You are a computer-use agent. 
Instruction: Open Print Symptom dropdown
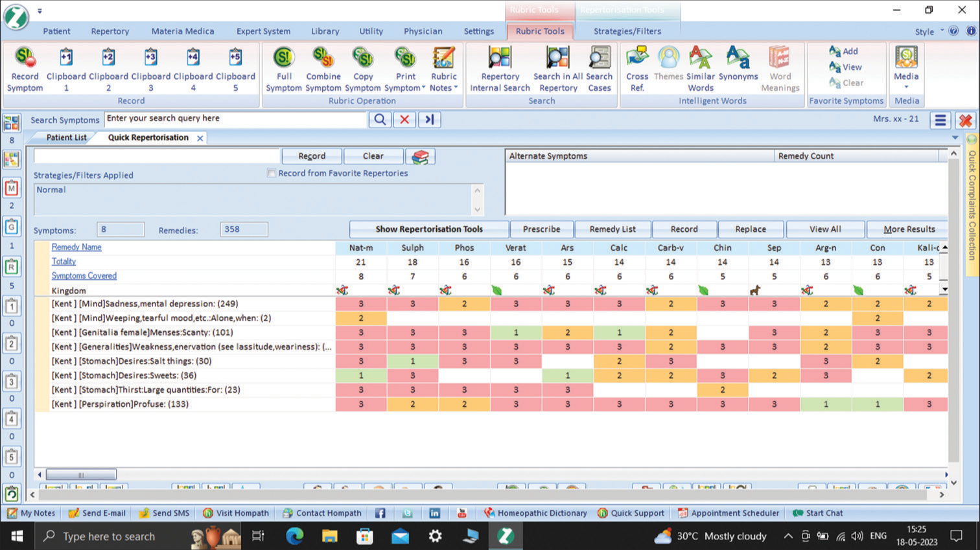click(405, 69)
